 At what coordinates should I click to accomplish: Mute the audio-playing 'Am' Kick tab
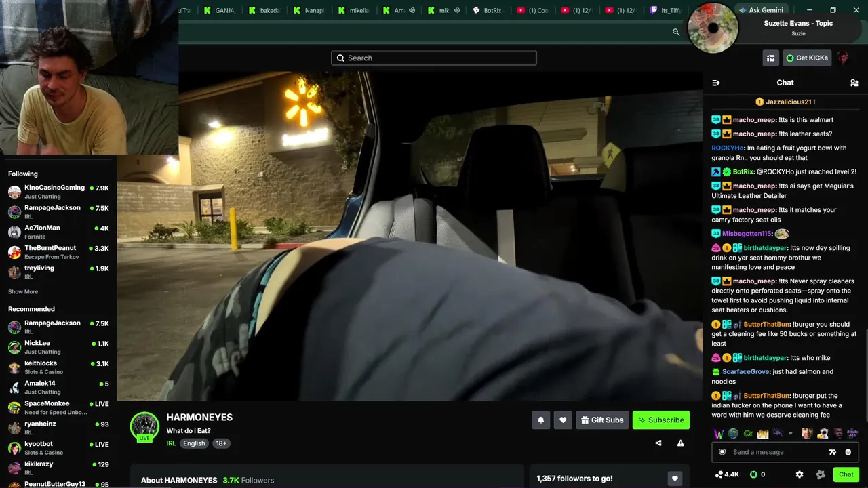pos(412,10)
